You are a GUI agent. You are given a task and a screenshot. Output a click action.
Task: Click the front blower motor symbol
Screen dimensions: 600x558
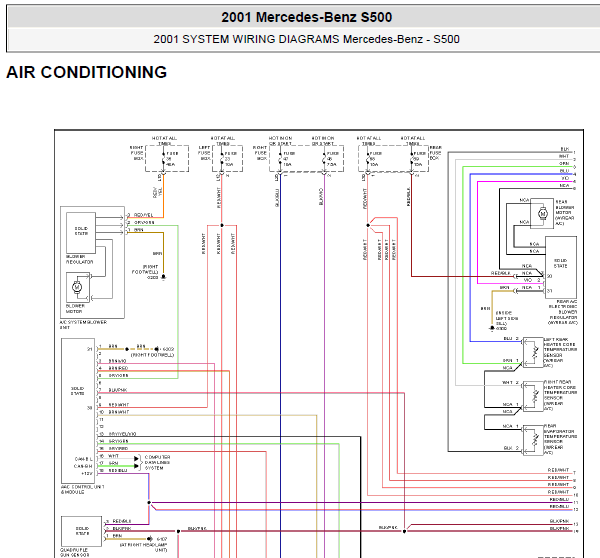pos(77,287)
